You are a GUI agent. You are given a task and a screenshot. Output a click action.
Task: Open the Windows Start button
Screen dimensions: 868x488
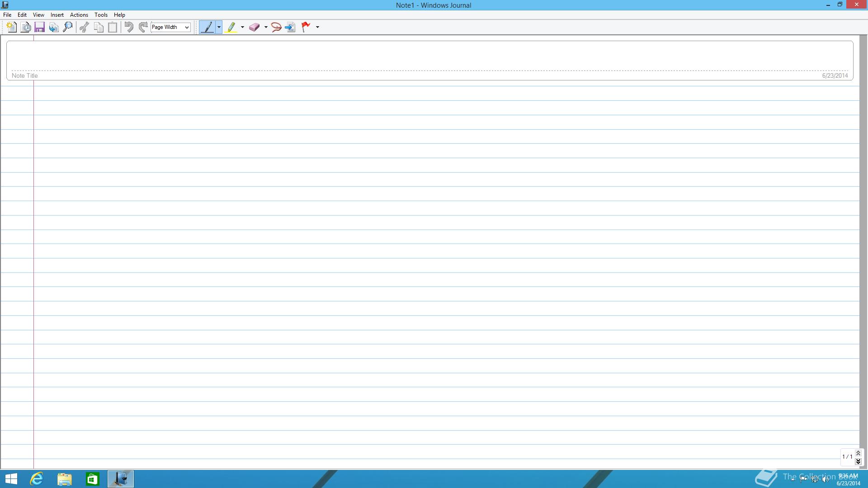[11, 479]
